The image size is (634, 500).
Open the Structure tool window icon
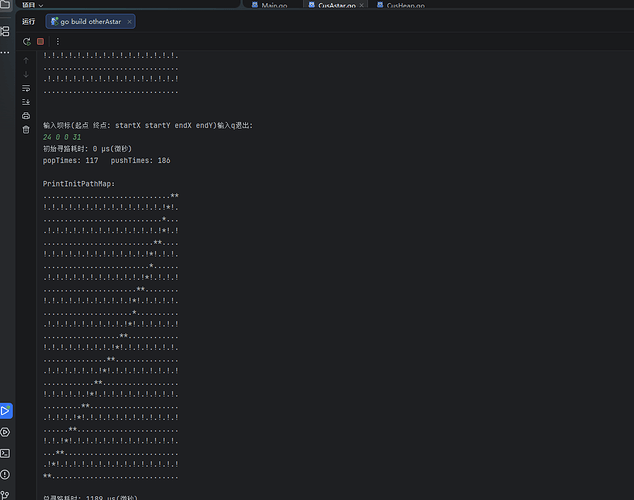pyautogui.click(x=5, y=31)
